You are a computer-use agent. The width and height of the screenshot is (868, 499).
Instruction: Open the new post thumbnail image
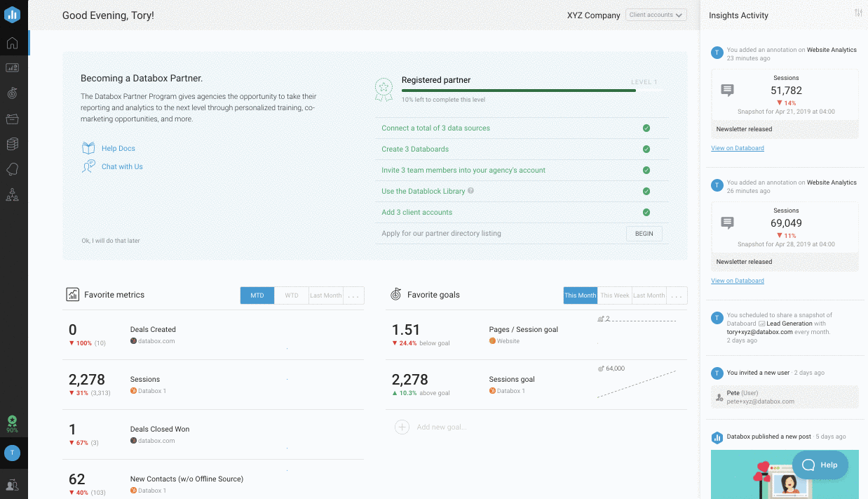pyautogui.click(x=785, y=474)
